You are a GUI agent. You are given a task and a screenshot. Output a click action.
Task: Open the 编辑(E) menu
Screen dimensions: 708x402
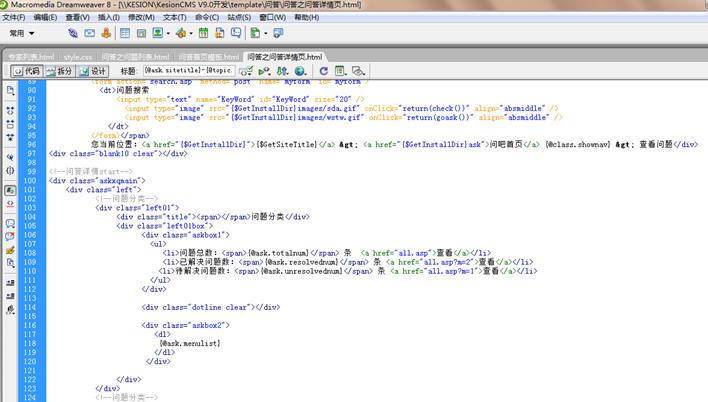45,17
